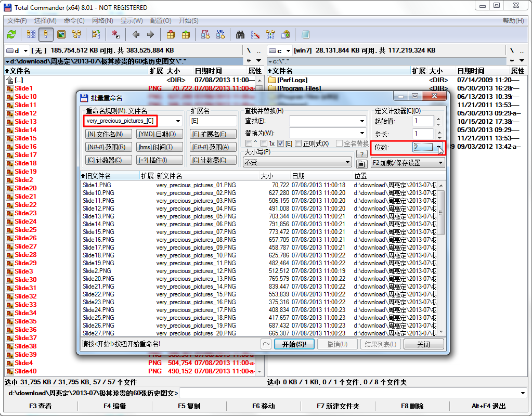Open 显示(W) menu
The width and height of the screenshot is (532, 416).
(132, 21)
